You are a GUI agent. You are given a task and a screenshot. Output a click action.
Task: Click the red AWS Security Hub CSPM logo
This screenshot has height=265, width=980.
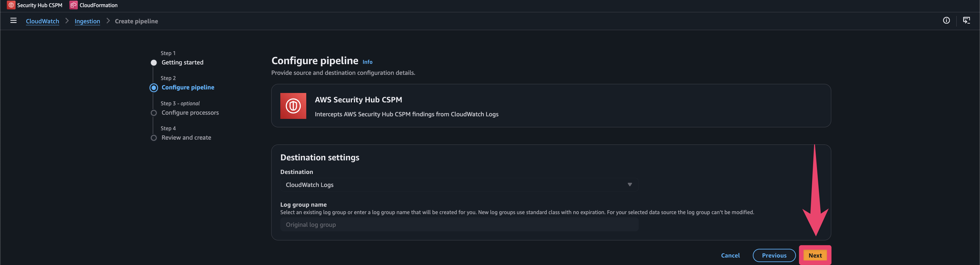pos(293,106)
